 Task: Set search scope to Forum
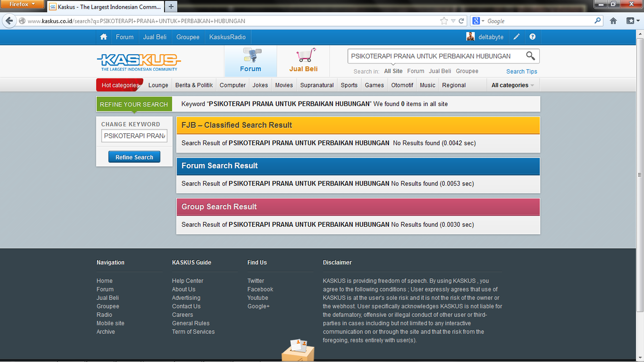[x=416, y=71]
